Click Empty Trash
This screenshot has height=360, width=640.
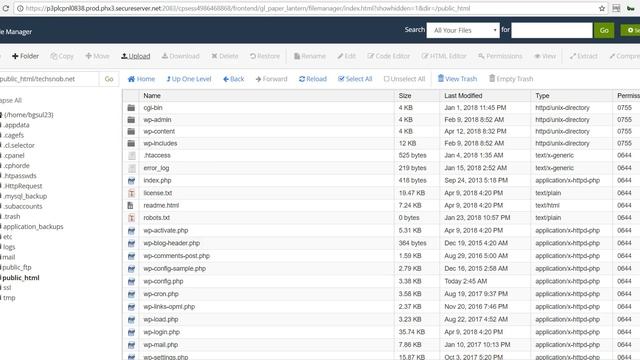point(511,78)
